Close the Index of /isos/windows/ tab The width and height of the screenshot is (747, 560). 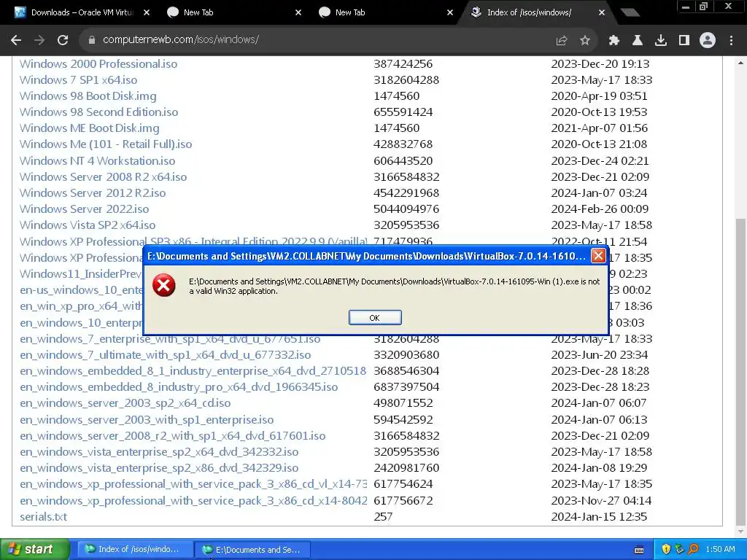click(602, 12)
